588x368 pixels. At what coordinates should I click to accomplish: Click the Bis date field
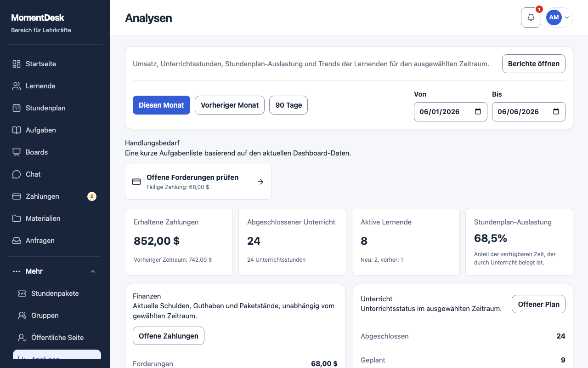click(529, 112)
